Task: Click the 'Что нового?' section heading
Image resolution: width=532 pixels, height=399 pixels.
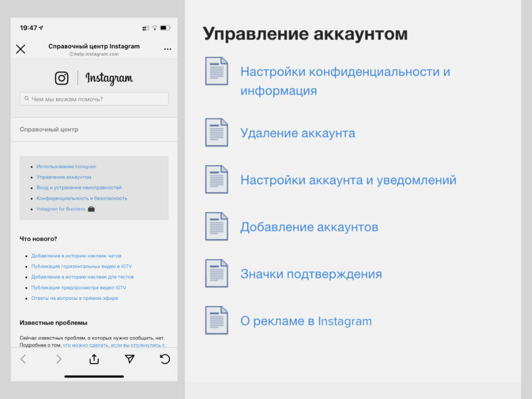Action: tap(38, 239)
